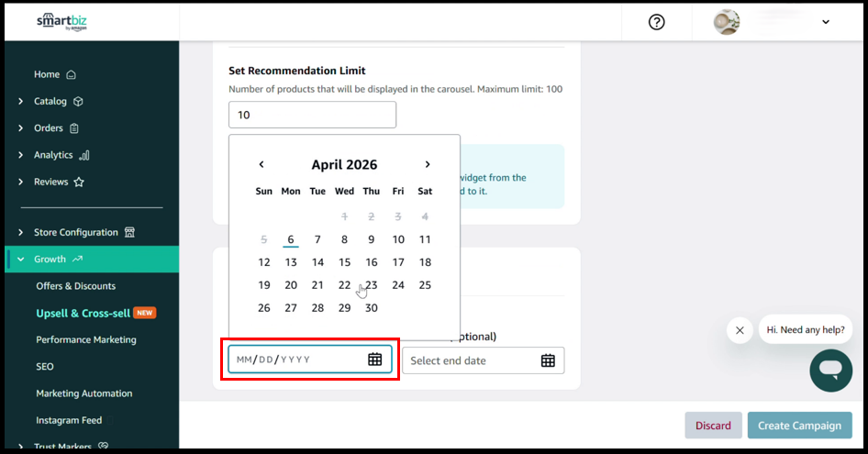Collapse the Growth sidebar section
Screen dimensions: 868x454
(x=21, y=260)
